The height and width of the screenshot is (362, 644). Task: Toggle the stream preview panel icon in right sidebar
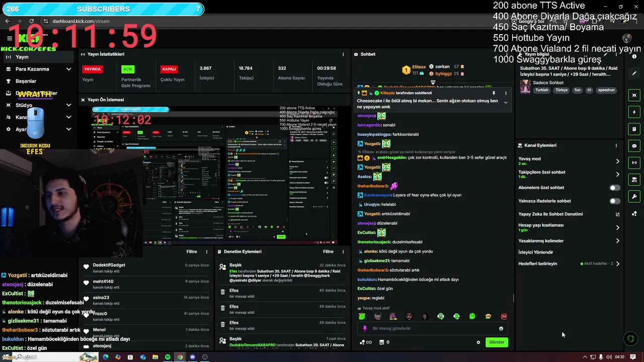pos(634,96)
